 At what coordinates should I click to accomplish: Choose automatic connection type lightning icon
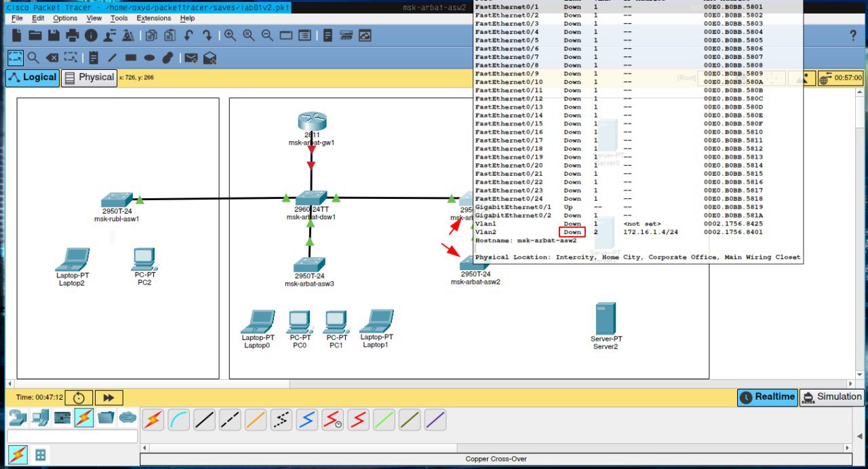pyautogui.click(x=153, y=420)
